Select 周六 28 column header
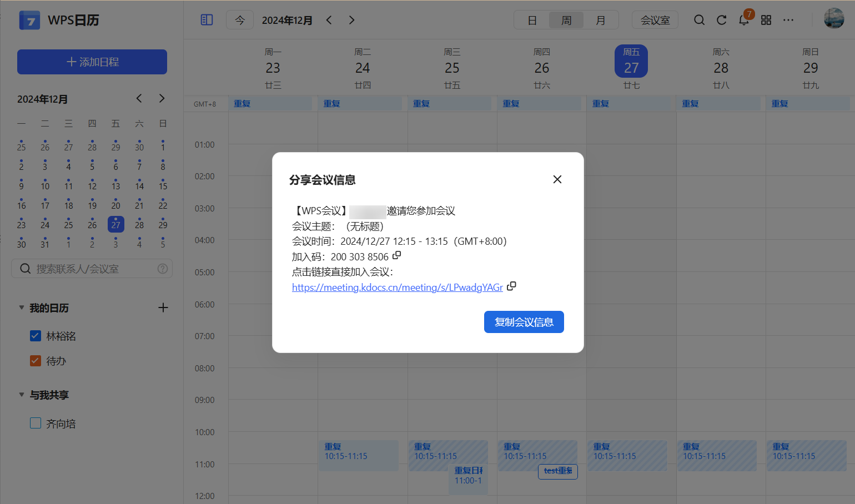 (721, 68)
